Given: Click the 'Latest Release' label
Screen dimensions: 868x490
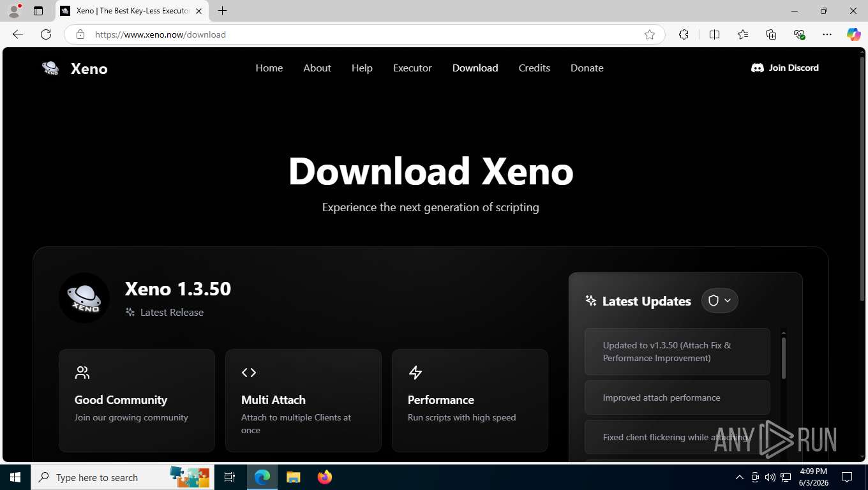Looking at the screenshot, I should pyautogui.click(x=172, y=312).
